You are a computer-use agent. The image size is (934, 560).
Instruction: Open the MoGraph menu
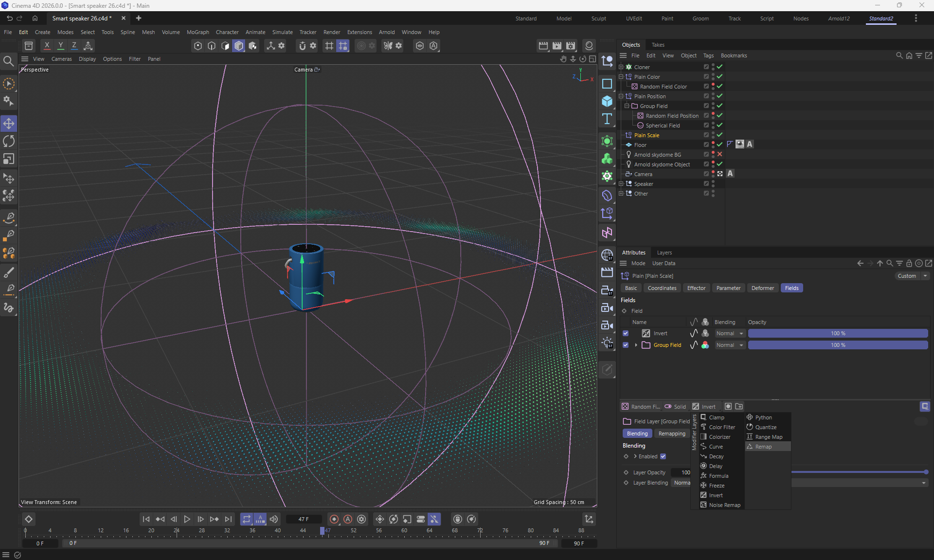coord(198,32)
